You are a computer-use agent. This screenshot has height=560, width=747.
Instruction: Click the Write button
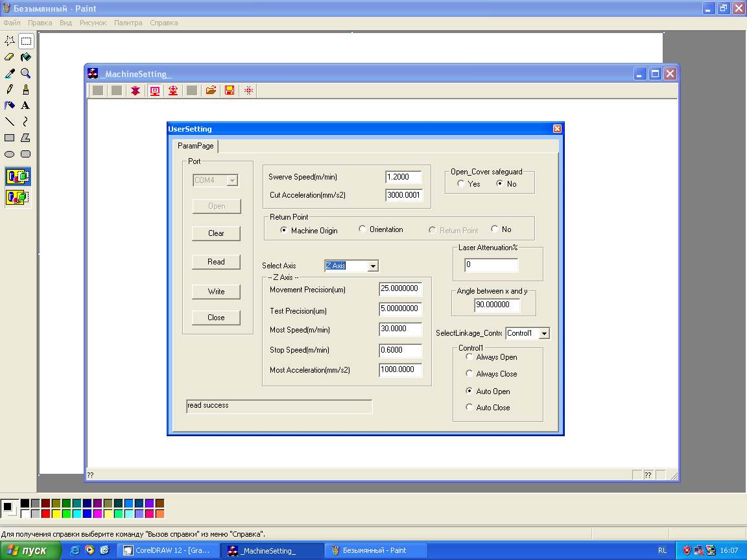pos(216,292)
